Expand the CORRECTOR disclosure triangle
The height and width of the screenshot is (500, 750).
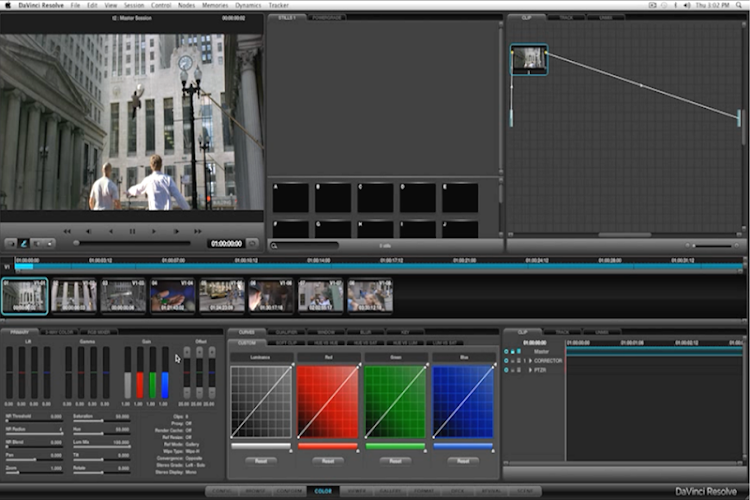[530, 360]
